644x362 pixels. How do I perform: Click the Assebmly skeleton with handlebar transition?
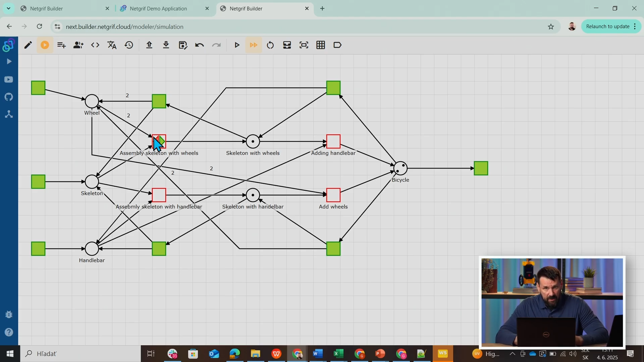click(159, 195)
